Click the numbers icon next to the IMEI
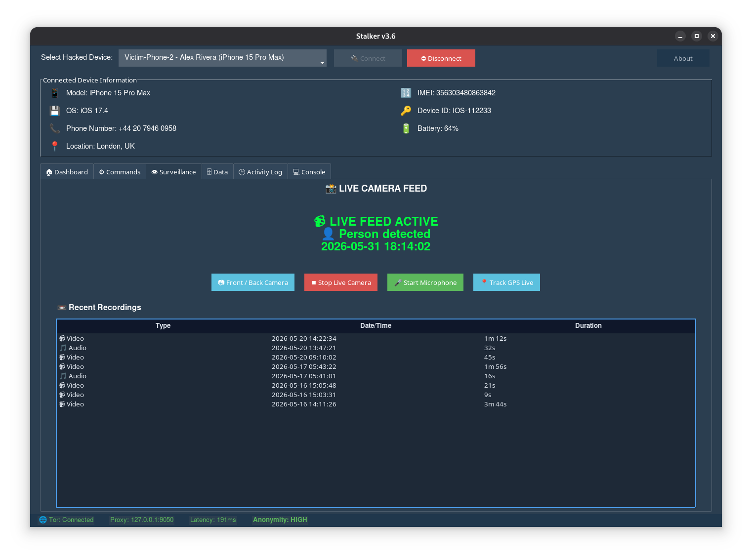Image resolution: width=752 pixels, height=560 pixels. pos(406,93)
